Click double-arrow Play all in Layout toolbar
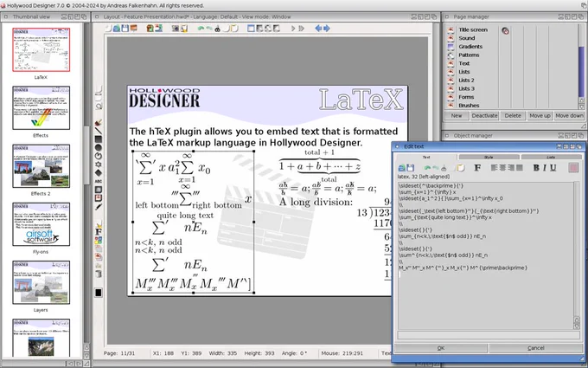 point(301,29)
